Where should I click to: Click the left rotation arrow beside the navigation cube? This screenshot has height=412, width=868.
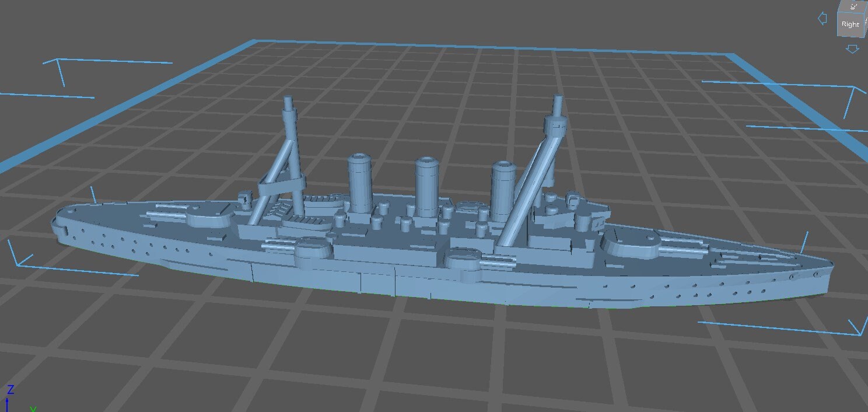pyautogui.click(x=822, y=18)
